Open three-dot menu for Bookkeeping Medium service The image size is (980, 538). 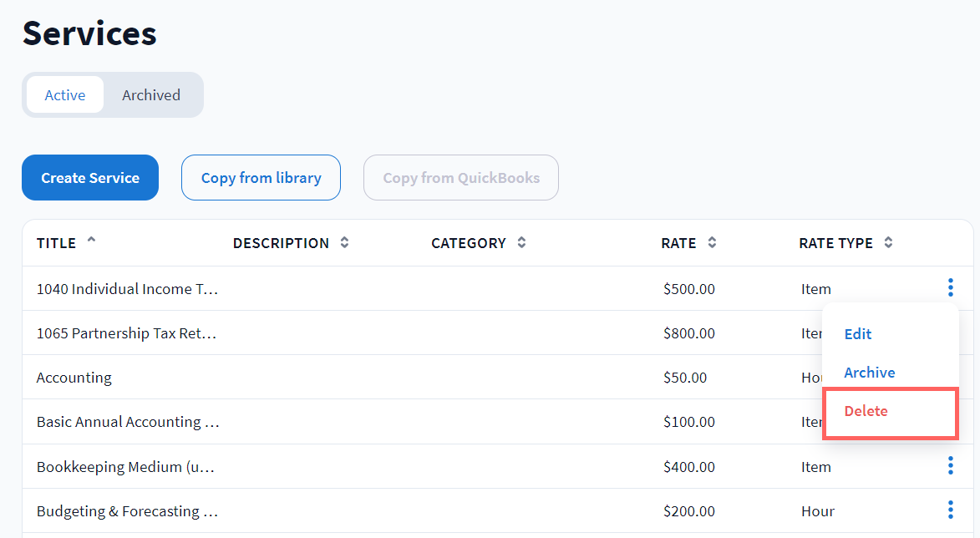click(950, 466)
